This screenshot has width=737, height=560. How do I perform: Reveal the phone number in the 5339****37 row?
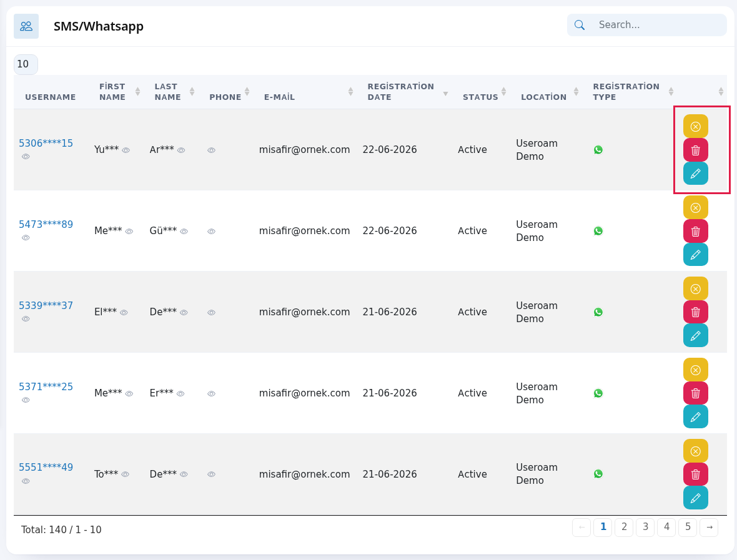click(212, 312)
